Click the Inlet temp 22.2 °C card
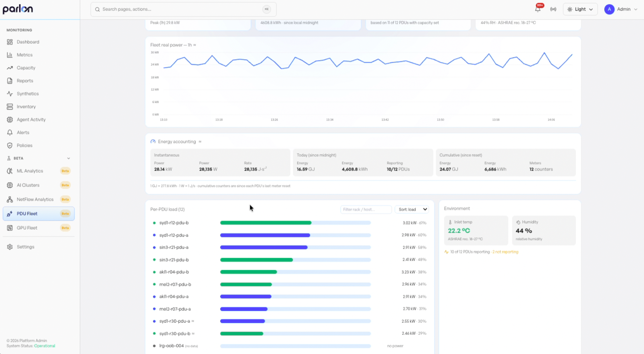The image size is (644, 354). (x=476, y=230)
